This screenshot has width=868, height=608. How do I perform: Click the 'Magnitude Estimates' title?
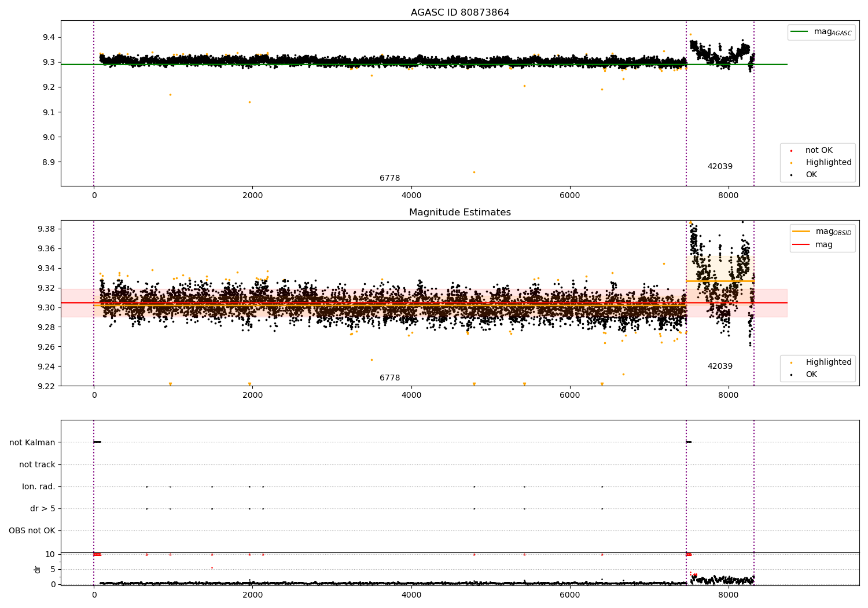460,213
